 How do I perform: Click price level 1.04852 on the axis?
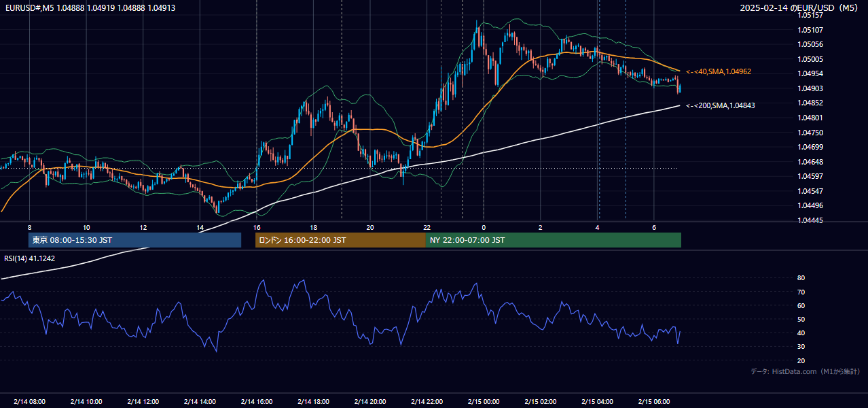point(810,103)
